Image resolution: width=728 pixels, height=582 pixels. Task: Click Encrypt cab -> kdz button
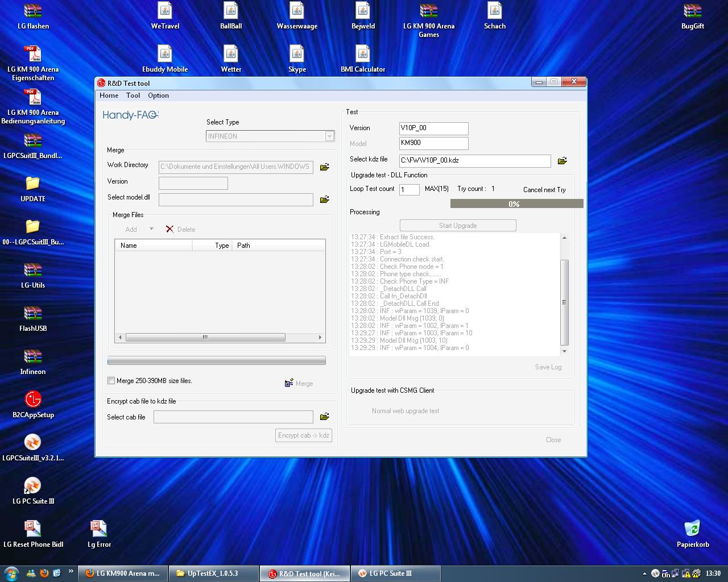[304, 435]
